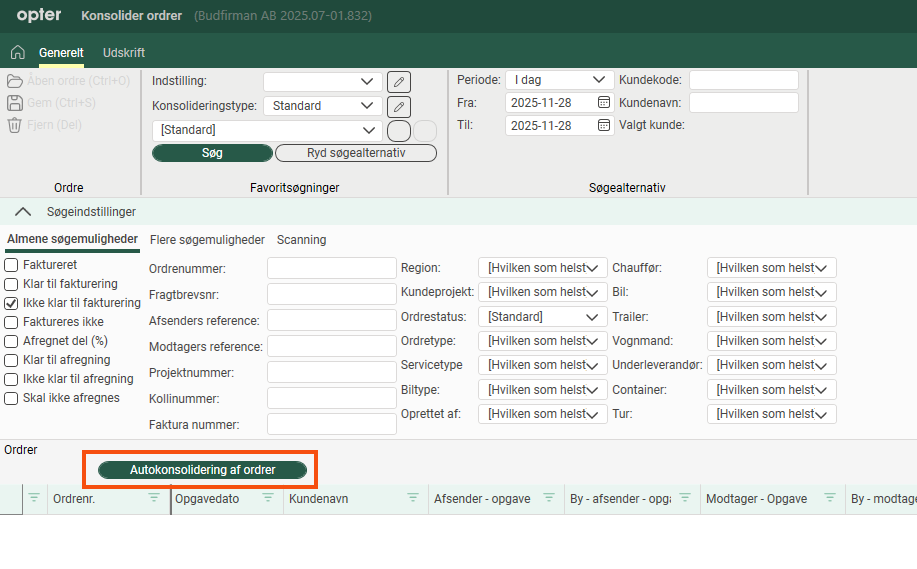This screenshot has width=917, height=569.
Task: Click the Ordrenummer input field
Action: (x=332, y=268)
